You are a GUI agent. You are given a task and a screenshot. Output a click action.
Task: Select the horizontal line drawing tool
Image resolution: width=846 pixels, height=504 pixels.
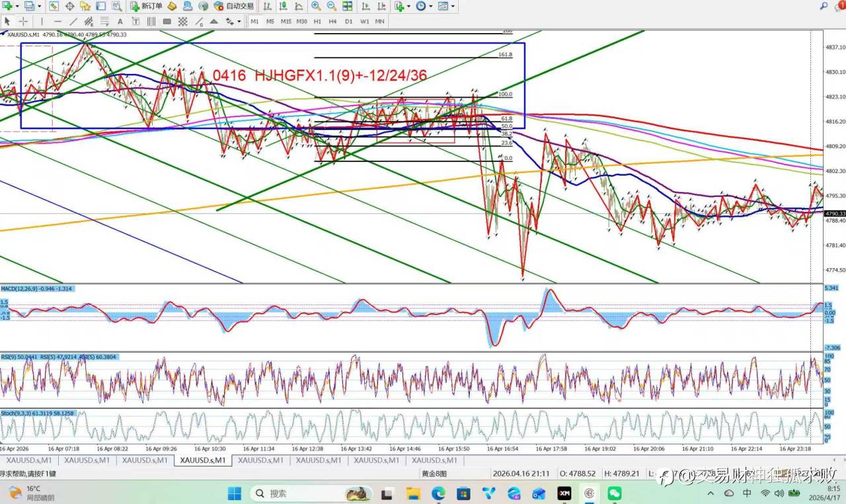(x=58, y=21)
